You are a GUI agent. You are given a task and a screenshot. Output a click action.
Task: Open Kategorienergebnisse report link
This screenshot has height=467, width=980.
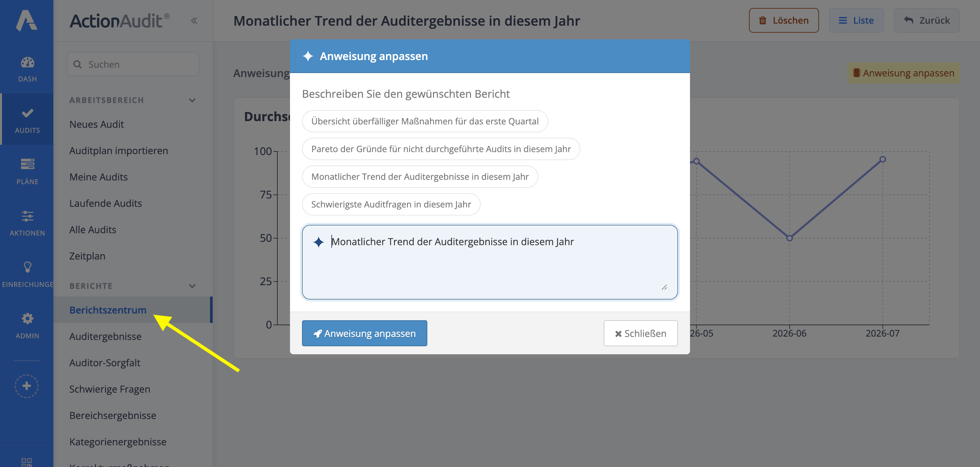click(x=118, y=442)
